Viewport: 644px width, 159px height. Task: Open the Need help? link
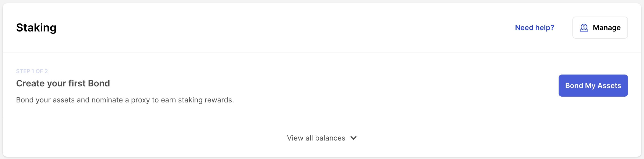pos(534,28)
